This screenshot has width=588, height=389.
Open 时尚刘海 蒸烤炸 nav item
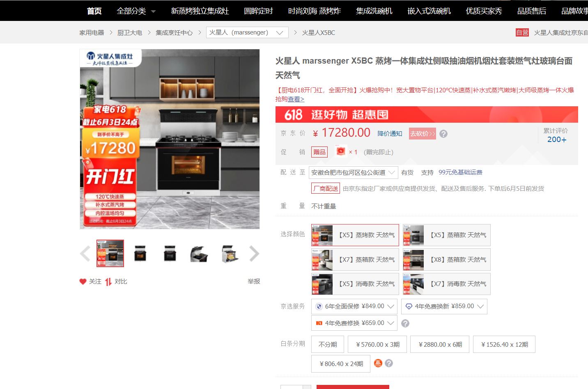315,11
